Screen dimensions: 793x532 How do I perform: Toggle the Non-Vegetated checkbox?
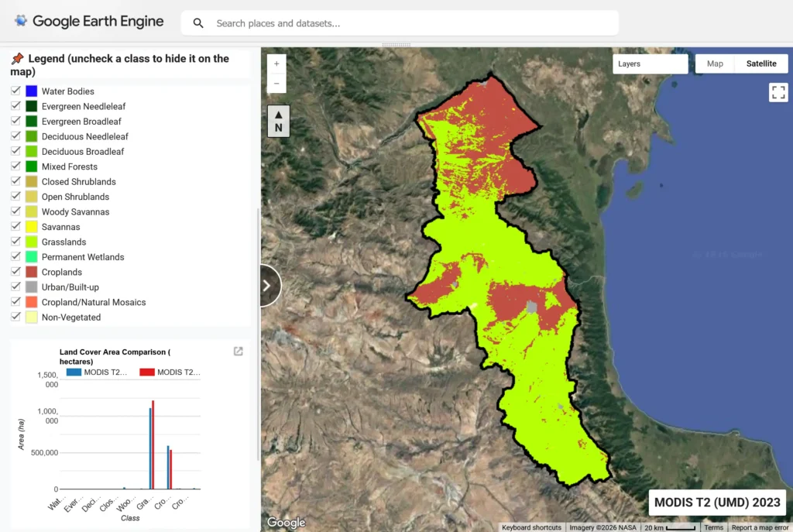(x=15, y=317)
